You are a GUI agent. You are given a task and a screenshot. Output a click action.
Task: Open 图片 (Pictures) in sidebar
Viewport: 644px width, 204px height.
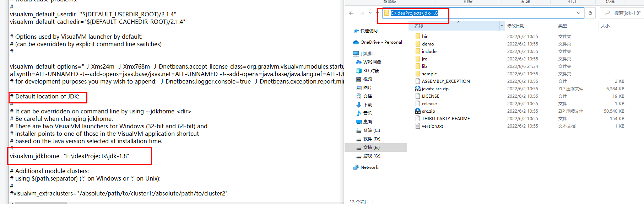click(x=364, y=88)
